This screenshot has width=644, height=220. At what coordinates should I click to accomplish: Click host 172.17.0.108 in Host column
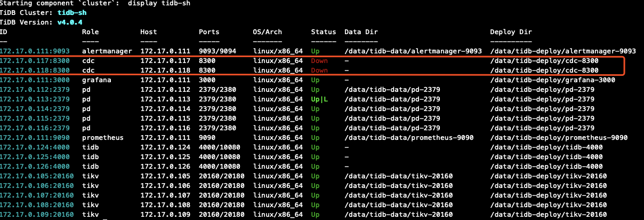[x=165, y=205]
